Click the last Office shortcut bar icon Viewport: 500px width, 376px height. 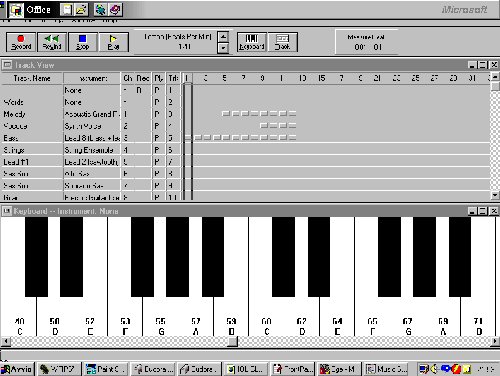point(115,10)
